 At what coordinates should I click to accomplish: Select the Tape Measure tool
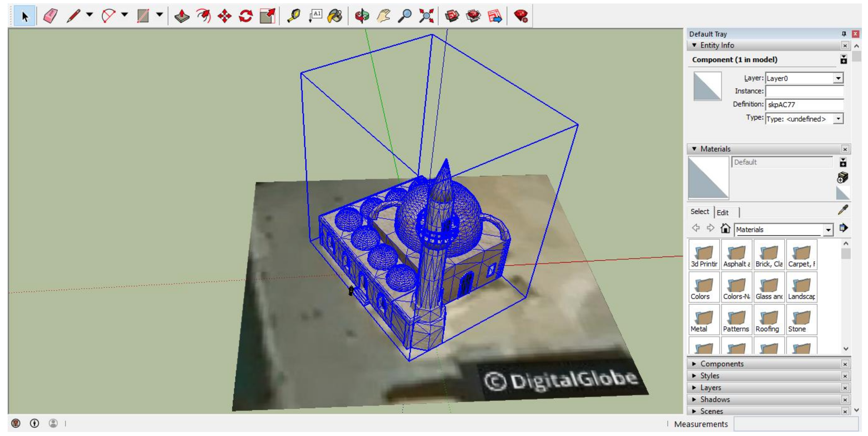294,16
